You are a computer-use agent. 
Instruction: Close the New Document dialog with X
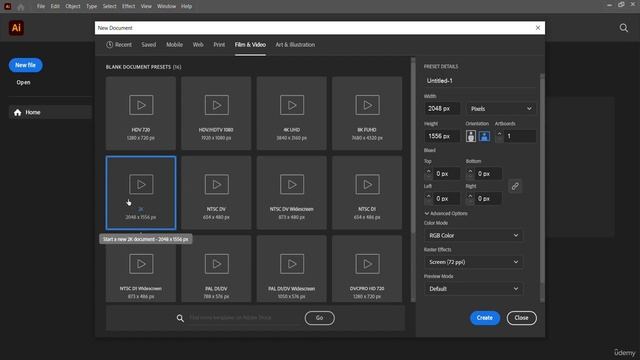538,28
